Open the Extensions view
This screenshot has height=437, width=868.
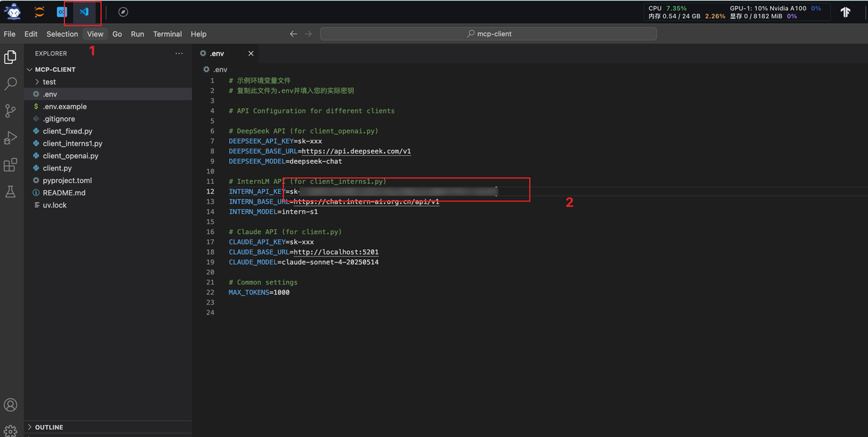[10, 166]
